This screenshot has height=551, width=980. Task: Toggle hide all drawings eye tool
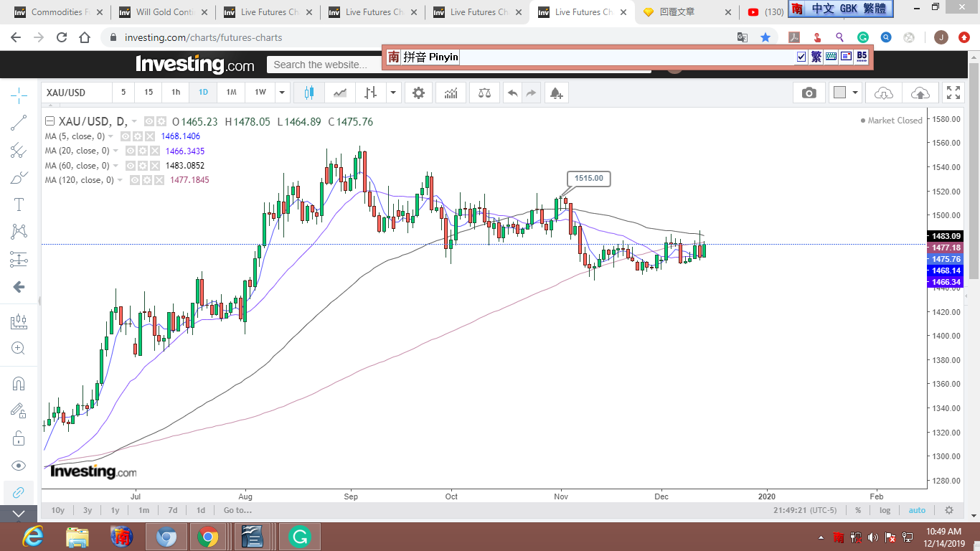[19, 466]
